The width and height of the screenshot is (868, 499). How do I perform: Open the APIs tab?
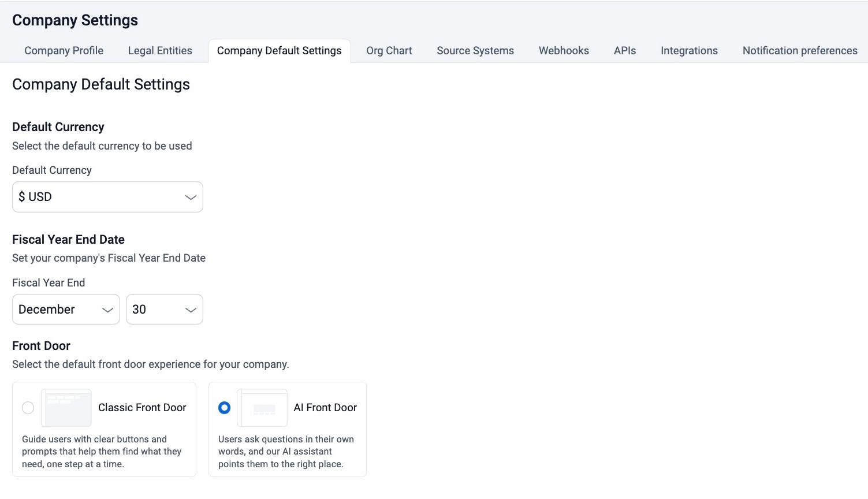click(624, 51)
